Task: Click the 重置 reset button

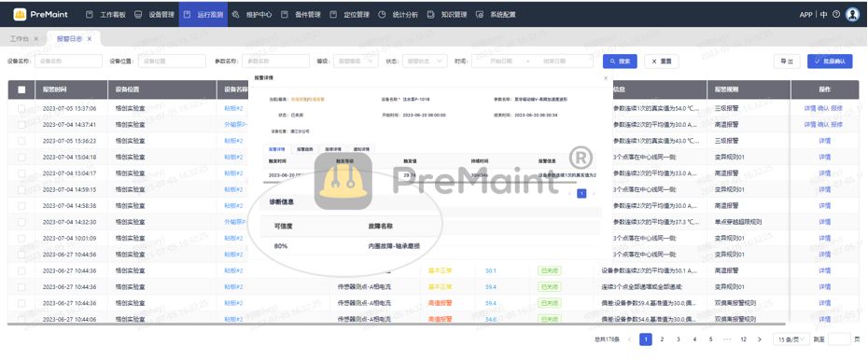Action: pos(662,62)
